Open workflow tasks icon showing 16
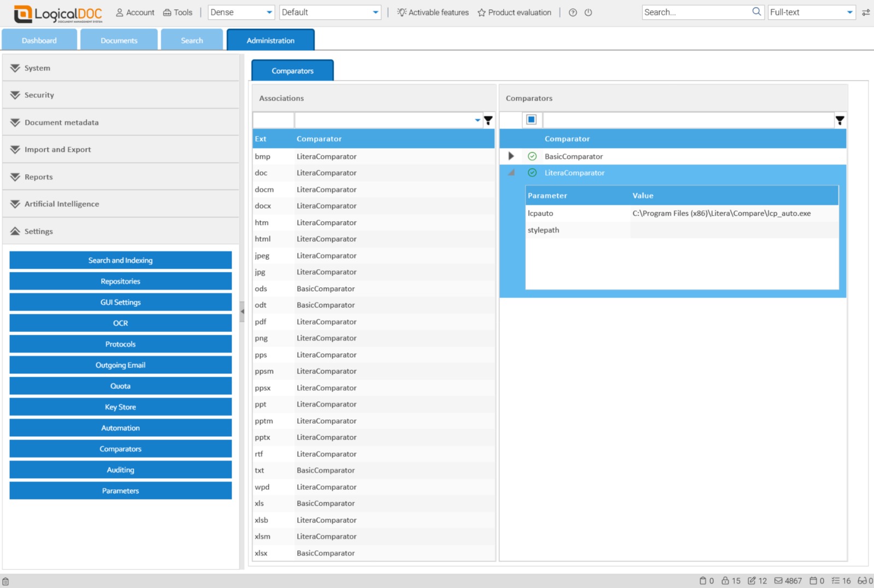The width and height of the screenshot is (874, 588). click(x=836, y=581)
